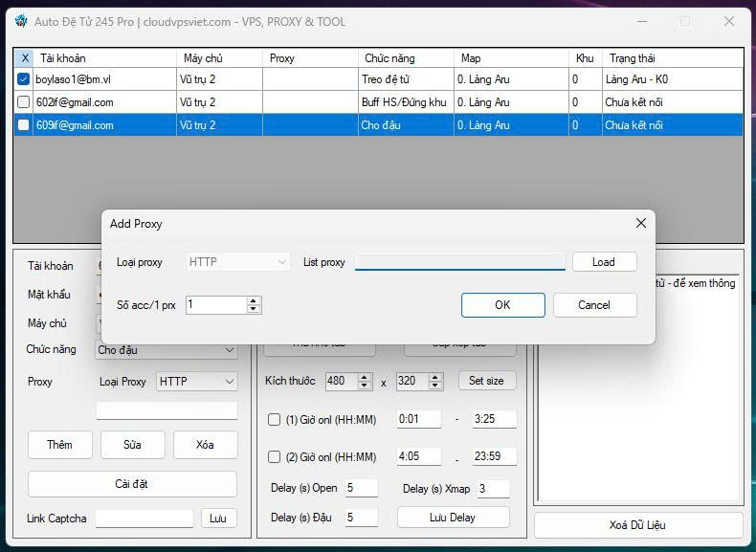Click the Load button beside List proxy
The width and height of the screenshot is (756, 552).
click(x=604, y=262)
